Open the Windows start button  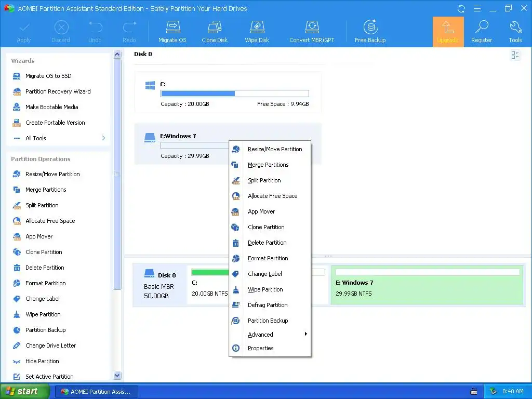tap(24, 391)
